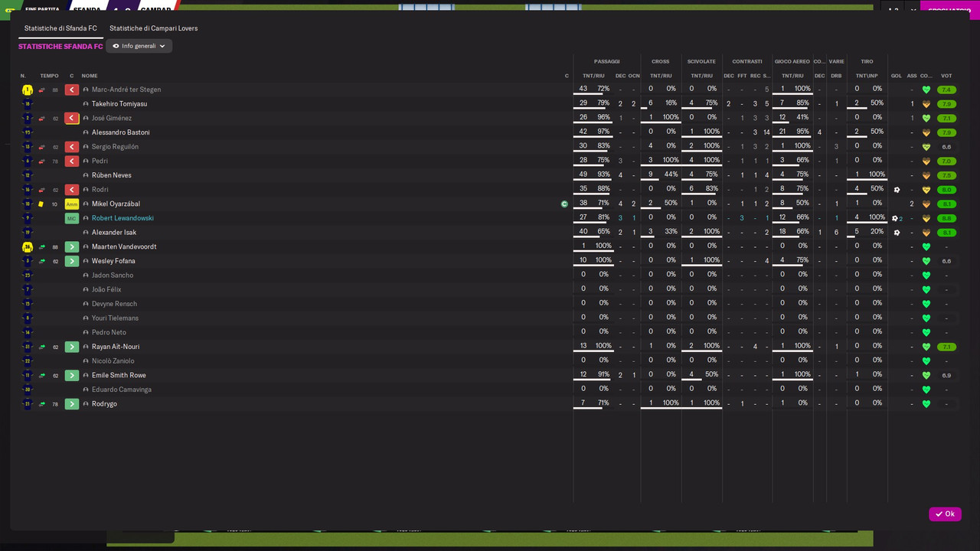
Task: Sort by ASS column header
Action: [x=912, y=76]
